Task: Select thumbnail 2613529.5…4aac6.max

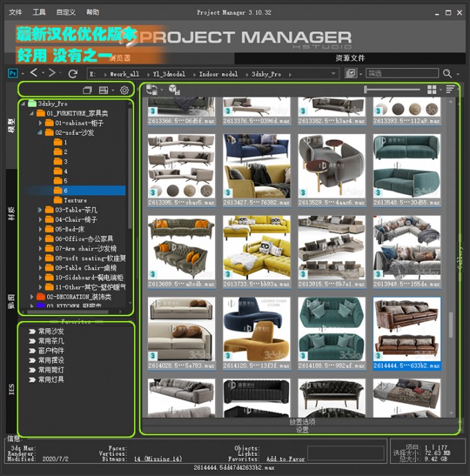Action: (x=332, y=170)
